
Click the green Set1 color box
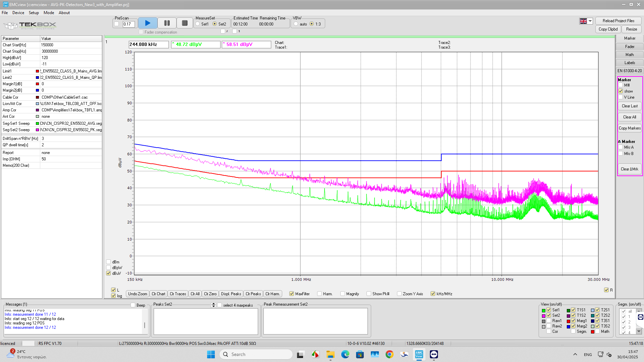tap(544, 310)
